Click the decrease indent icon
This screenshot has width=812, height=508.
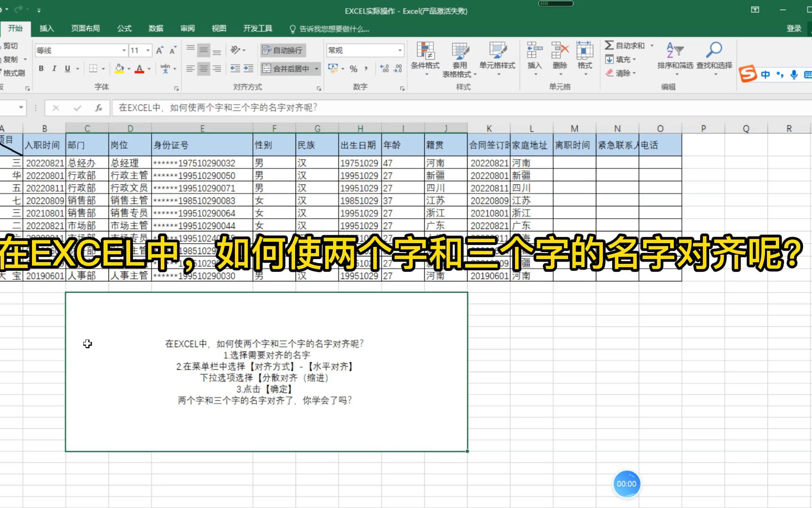[x=235, y=69]
